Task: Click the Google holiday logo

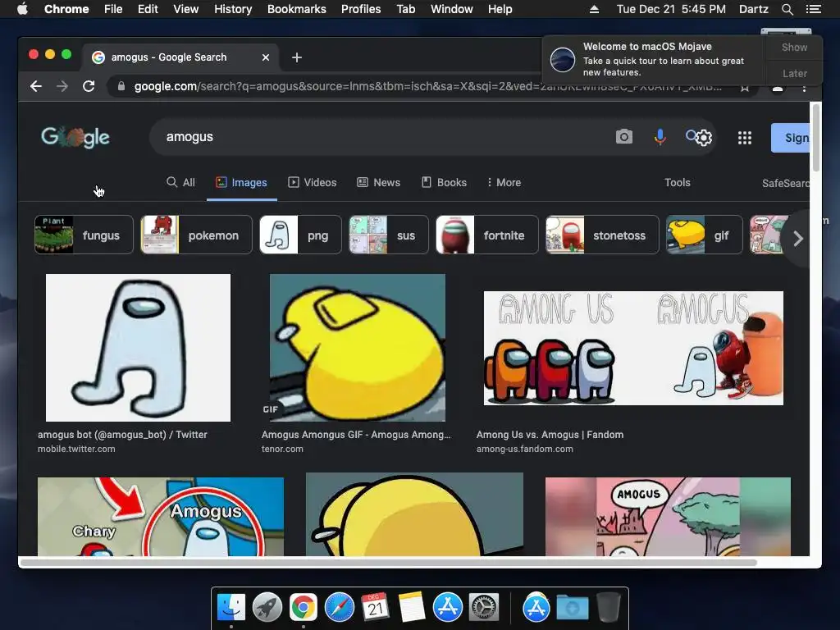Action: 75,137
